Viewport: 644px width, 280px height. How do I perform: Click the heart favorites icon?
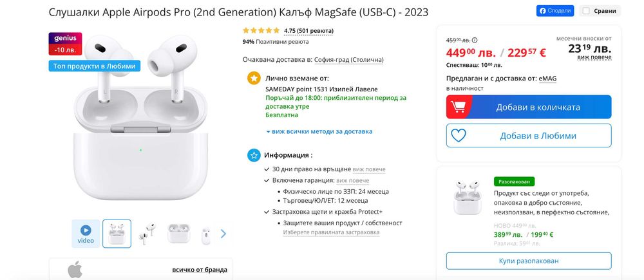click(x=459, y=136)
